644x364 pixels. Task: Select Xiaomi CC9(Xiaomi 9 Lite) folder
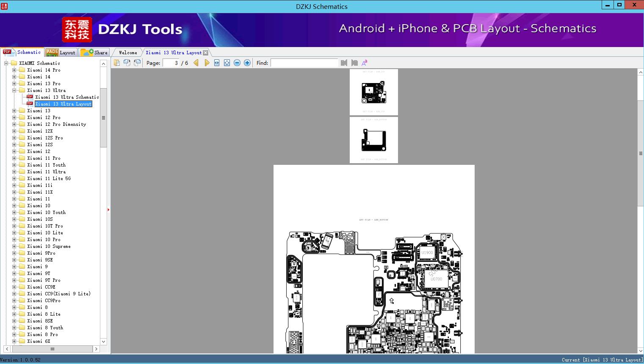59,294
